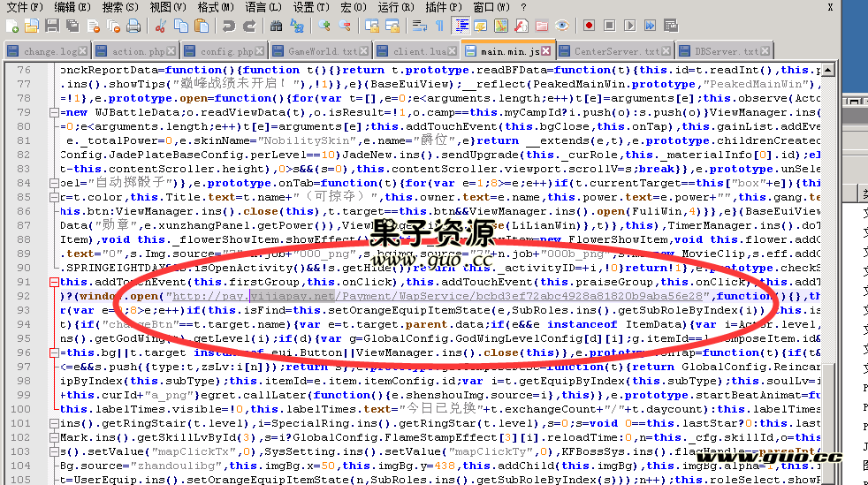Click the Cut scissors icon

pos(163,26)
